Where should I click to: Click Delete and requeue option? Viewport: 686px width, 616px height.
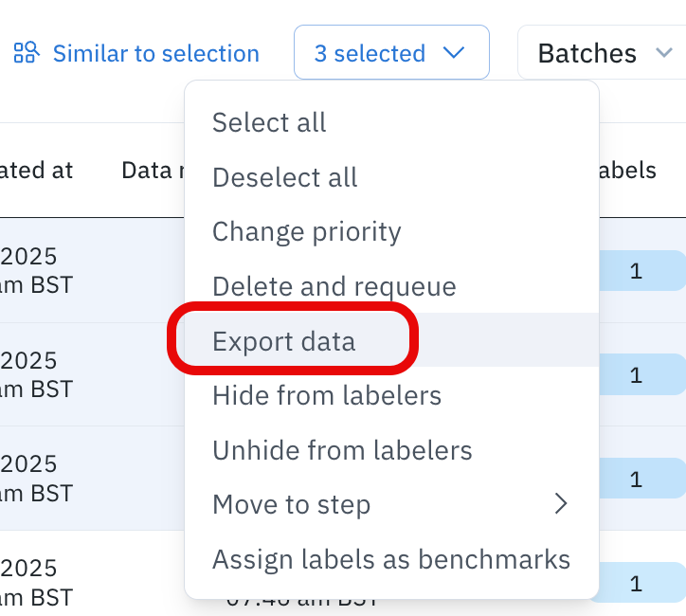click(334, 286)
